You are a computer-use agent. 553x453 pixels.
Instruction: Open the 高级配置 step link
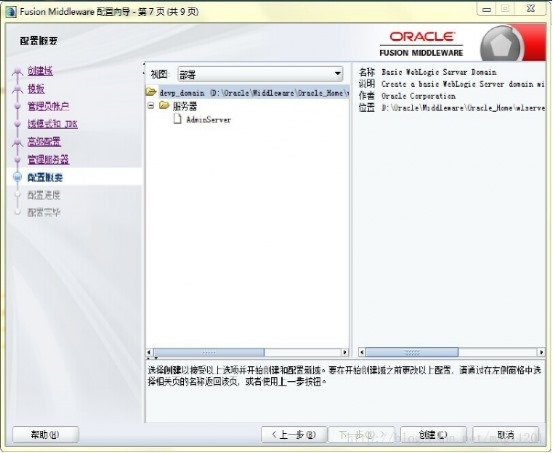coord(44,141)
